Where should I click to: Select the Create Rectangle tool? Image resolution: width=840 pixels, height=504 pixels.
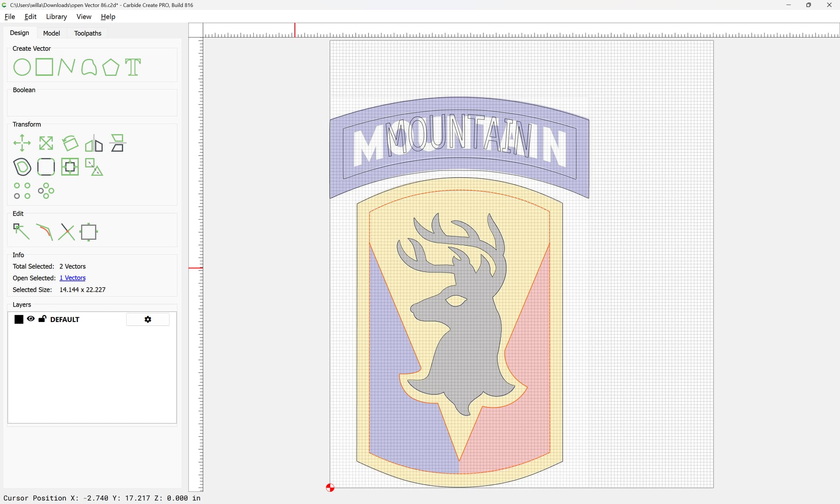(44, 67)
